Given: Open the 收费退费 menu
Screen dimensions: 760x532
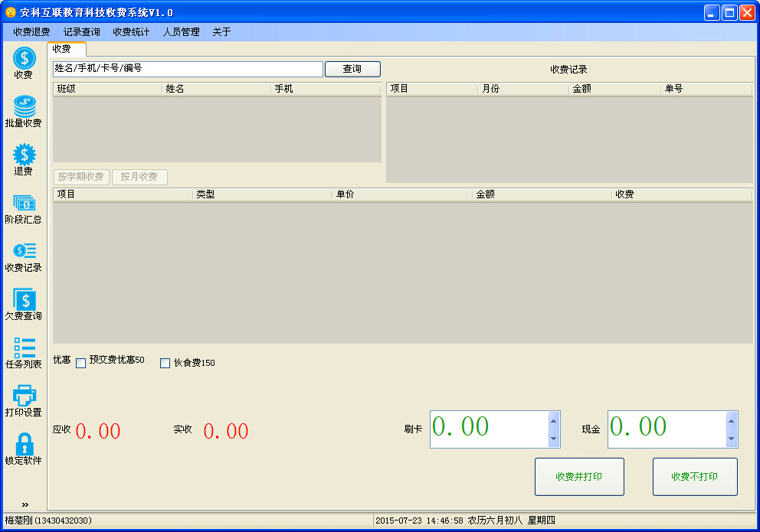Looking at the screenshot, I should click(x=31, y=32).
